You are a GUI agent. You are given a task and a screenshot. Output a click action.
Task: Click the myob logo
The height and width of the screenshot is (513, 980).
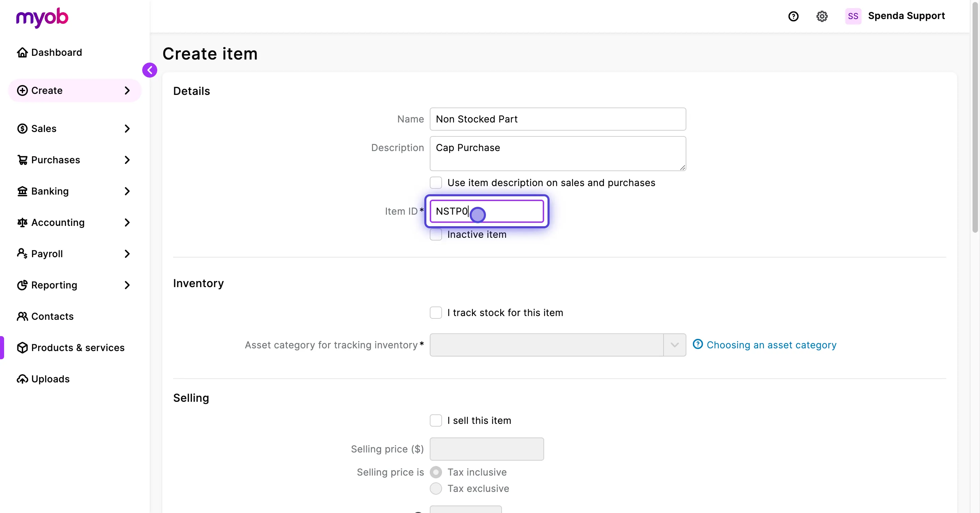click(42, 17)
